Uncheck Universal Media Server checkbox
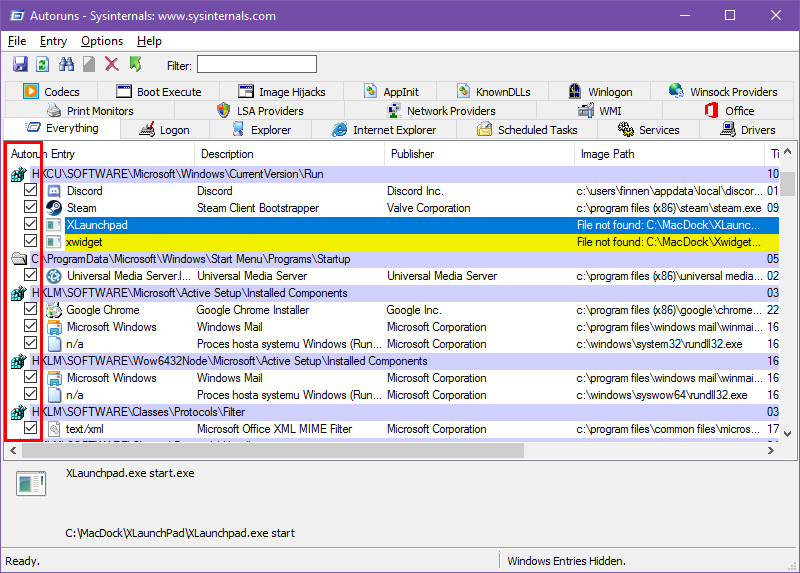This screenshot has height=573, width=800. tap(31, 275)
